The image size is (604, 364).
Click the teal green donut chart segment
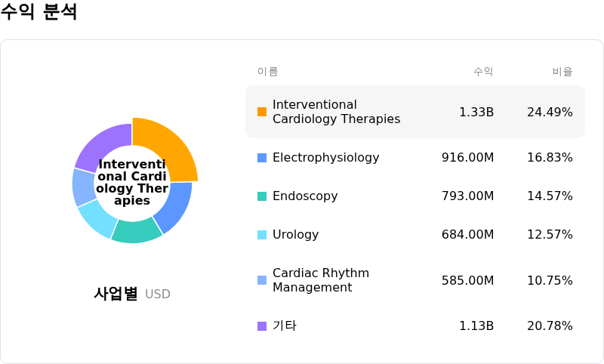tap(136, 232)
